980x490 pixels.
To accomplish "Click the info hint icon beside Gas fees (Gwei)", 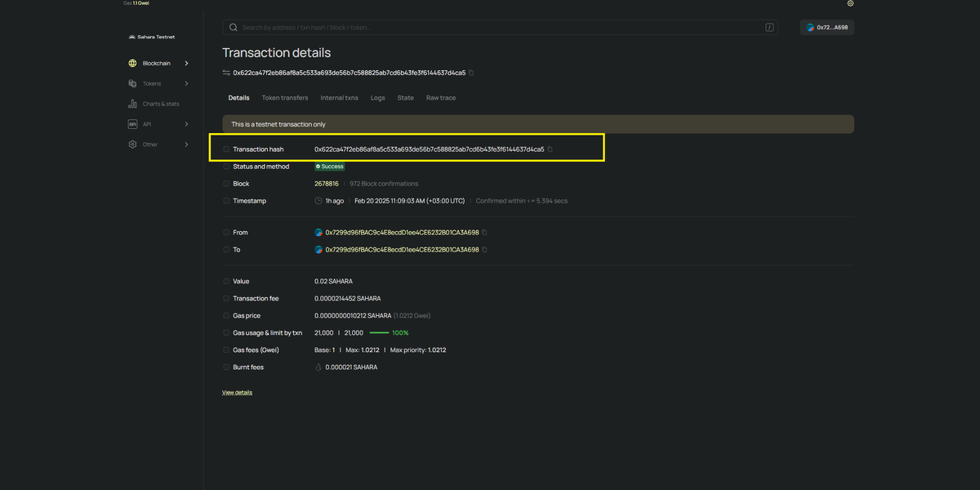I will click(x=226, y=350).
